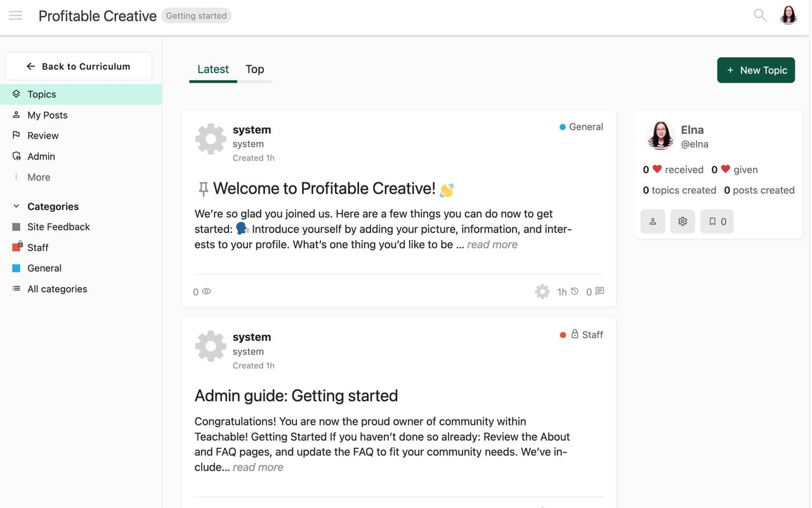This screenshot has width=812, height=508.
Task: Open My Posts in sidebar
Action: click(x=47, y=115)
